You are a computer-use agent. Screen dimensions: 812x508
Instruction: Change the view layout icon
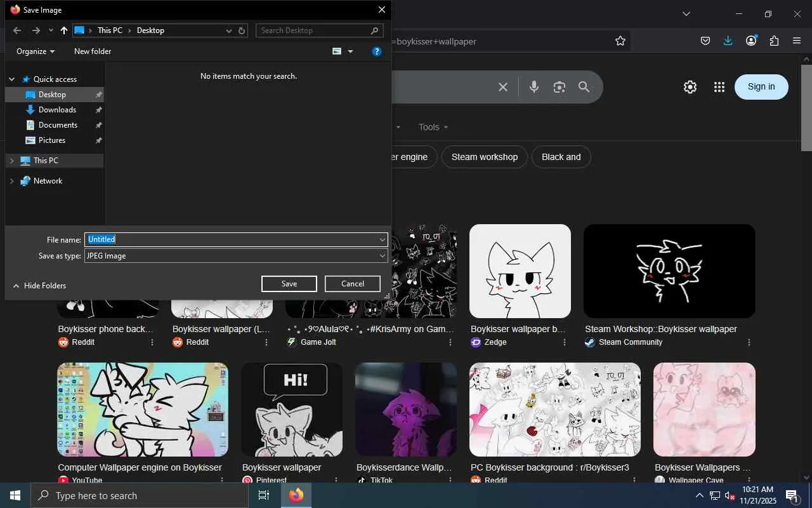337,51
